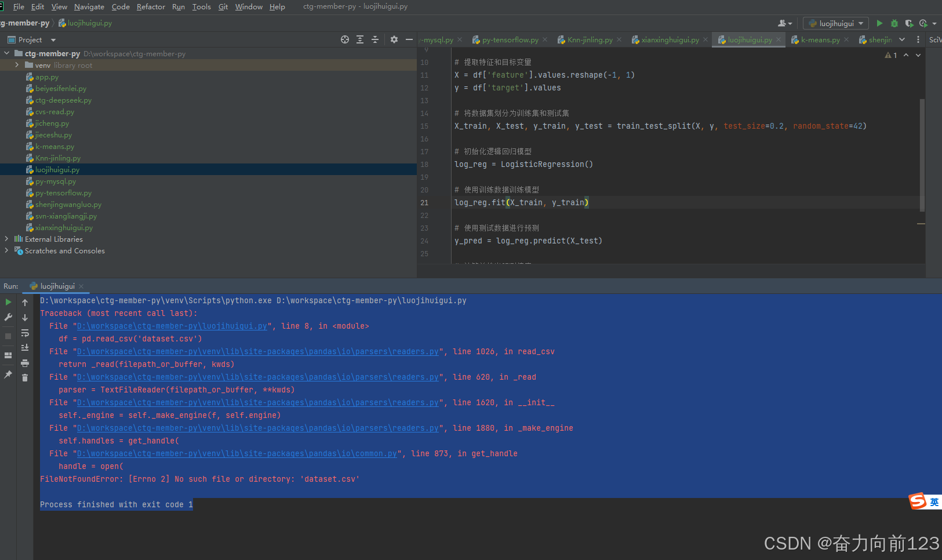Hide the Project tool window
This screenshot has height=560, width=942.
[409, 39]
